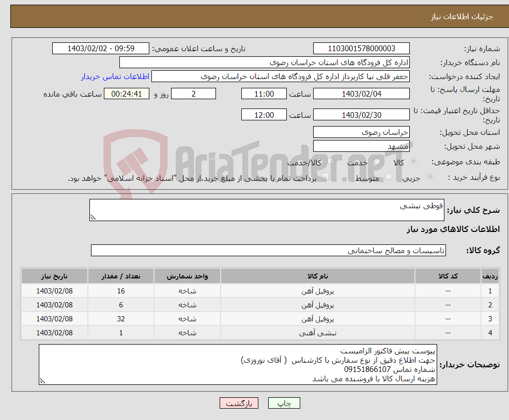Image resolution: width=509 pixels, height=420 pixels.
Task: Click quantity 32 in row 3
Action: pyautogui.click(x=121, y=319)
